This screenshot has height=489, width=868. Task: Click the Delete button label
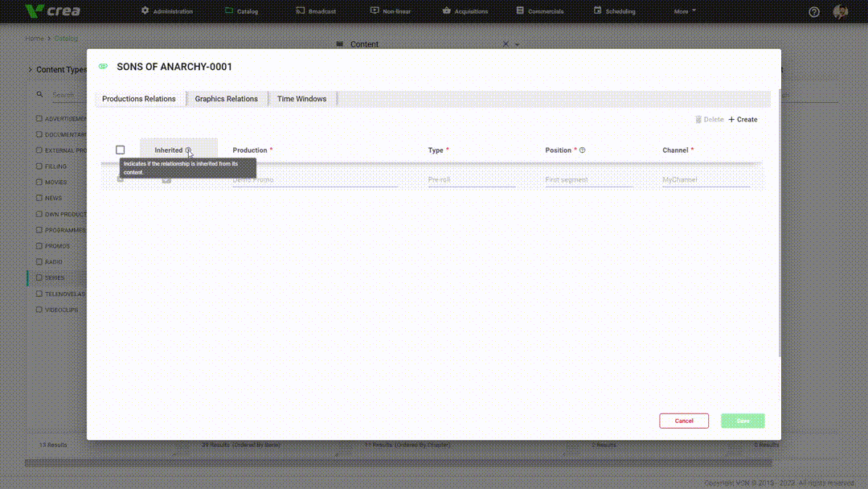pos(714,120)
